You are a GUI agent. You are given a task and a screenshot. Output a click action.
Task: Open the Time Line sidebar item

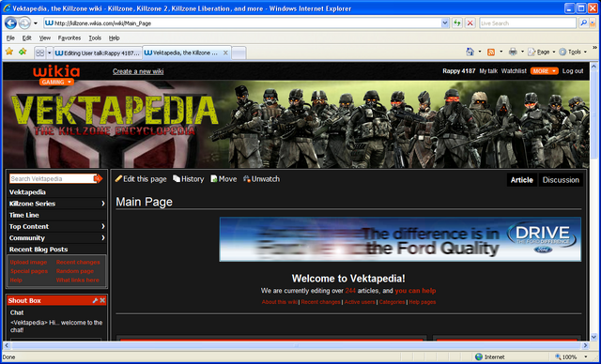tap(23, 215)
